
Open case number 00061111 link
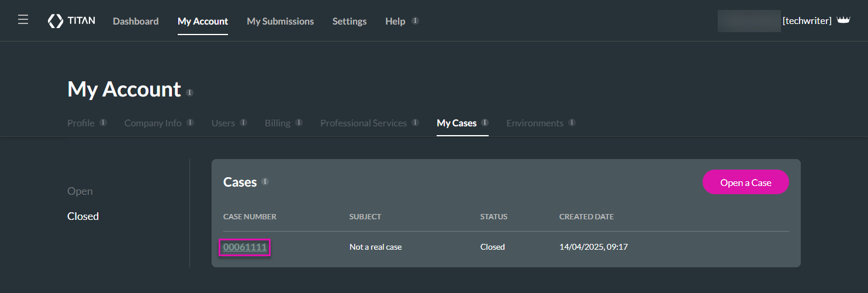coord(245,247)
